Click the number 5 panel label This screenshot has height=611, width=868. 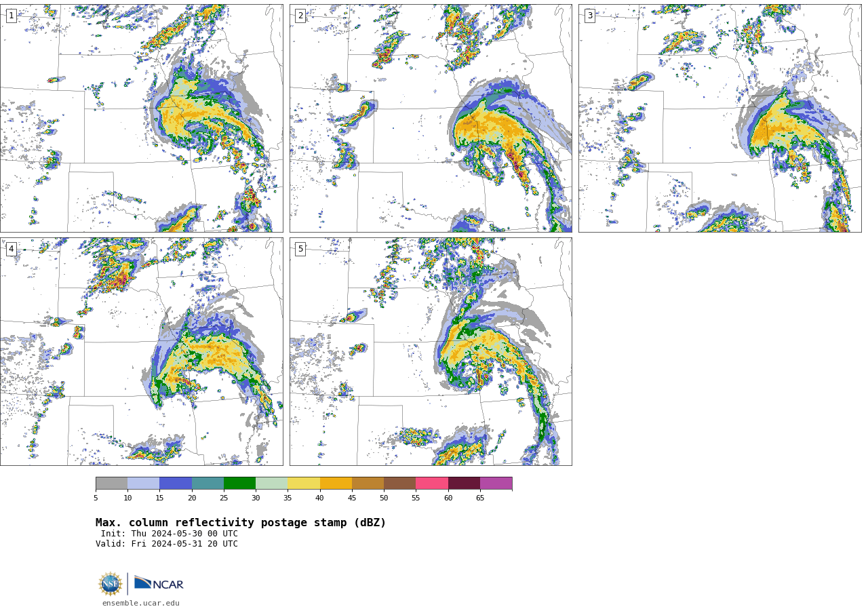point(300,249)
